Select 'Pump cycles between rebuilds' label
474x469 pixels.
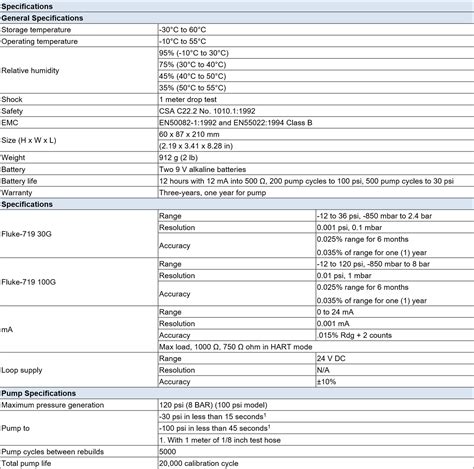pyautogui.click(x=53, y=452)
